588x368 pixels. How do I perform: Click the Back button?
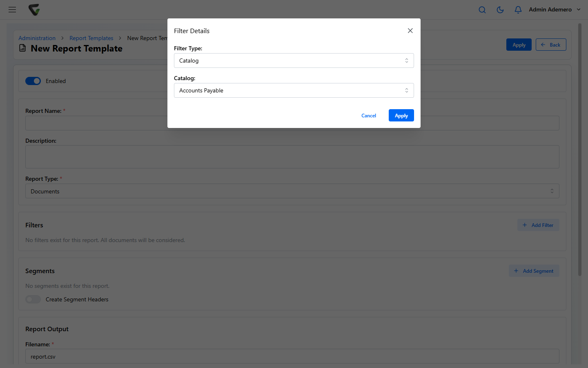coord(551,45)
